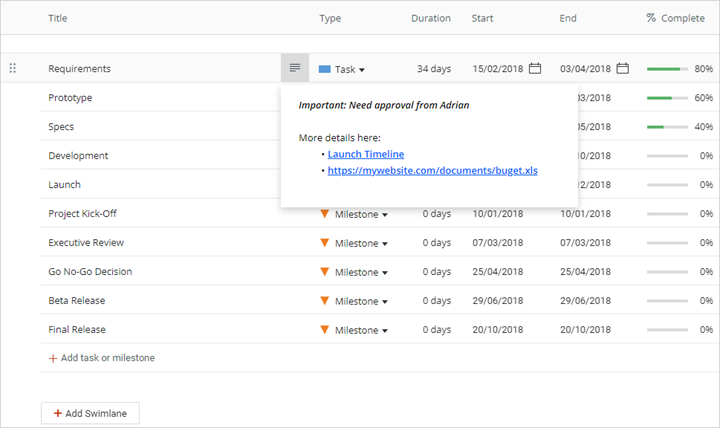Click the orange milestone icon for Executive Review
Screen dimensions: 720x428
pyautogui.click(x=324, y=243)
